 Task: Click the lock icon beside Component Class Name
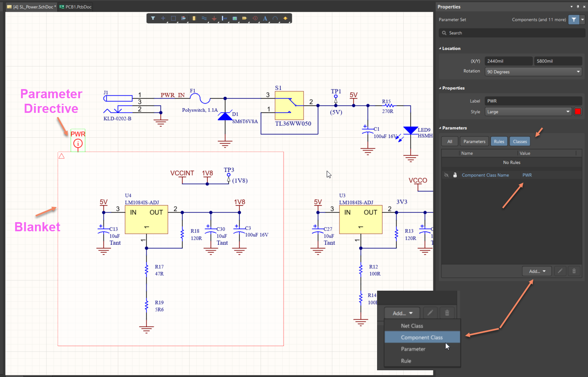coord(455,175)
